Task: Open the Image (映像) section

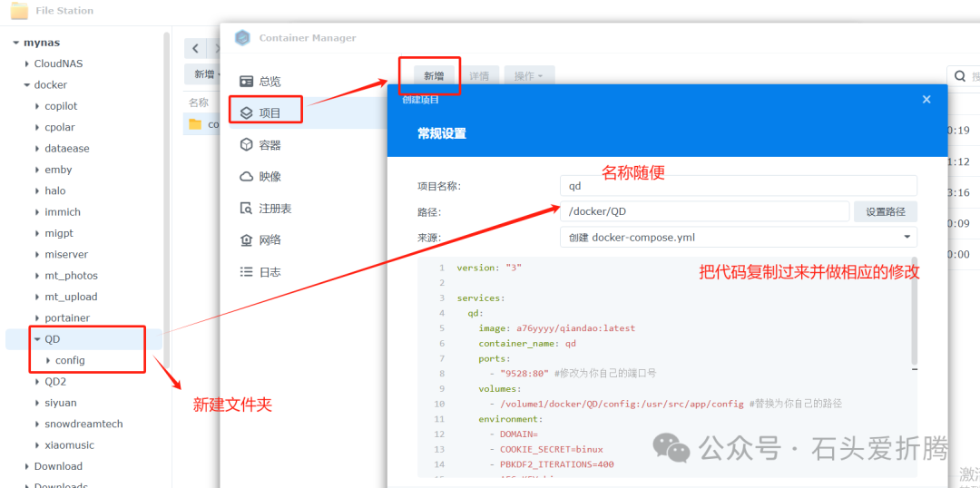Action: click(270, 177)
